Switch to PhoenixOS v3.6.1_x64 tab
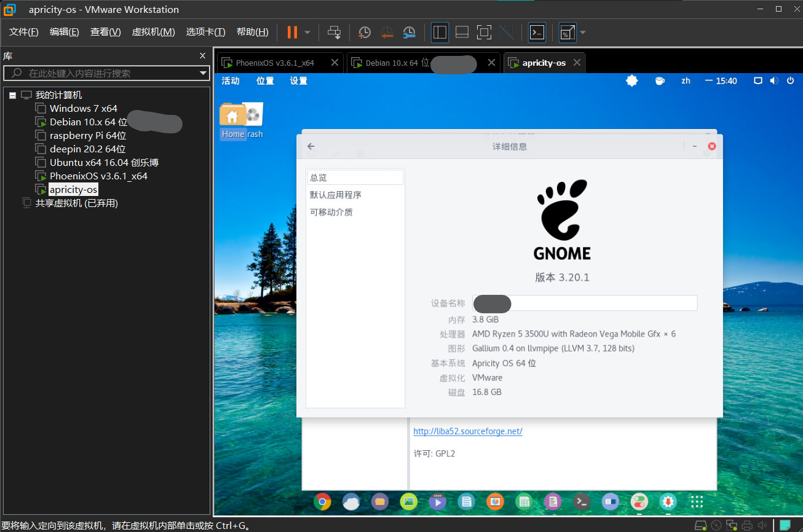 coord(275,63)
